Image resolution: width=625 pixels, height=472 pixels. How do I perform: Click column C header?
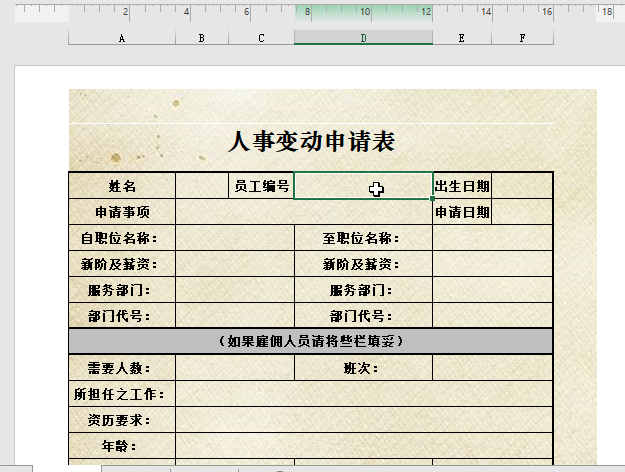pyautogui.click(x=261, y=38)
